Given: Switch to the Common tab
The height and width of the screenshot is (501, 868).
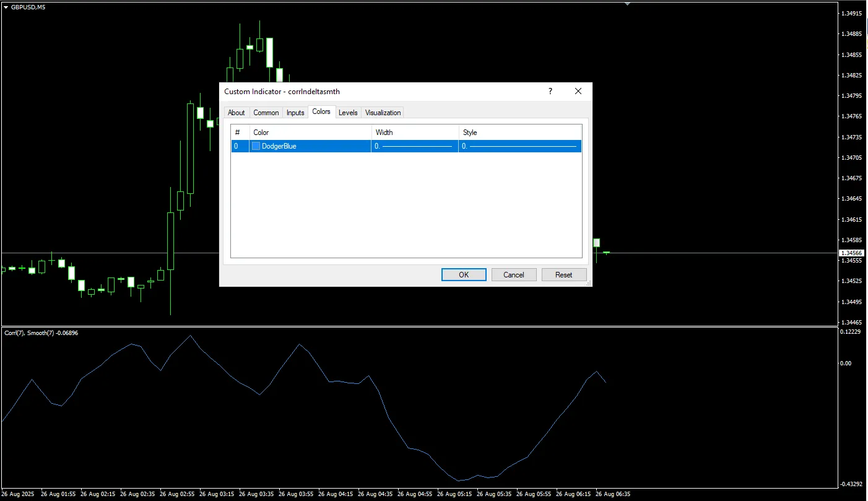Looking at the screenshot, I should (266, 113).
